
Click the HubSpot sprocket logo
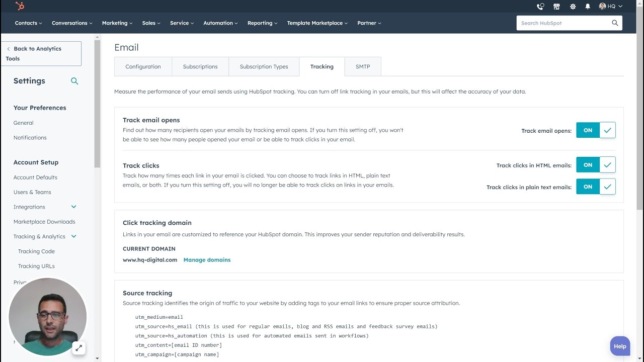pyautogui.click(x=20, y=6)
